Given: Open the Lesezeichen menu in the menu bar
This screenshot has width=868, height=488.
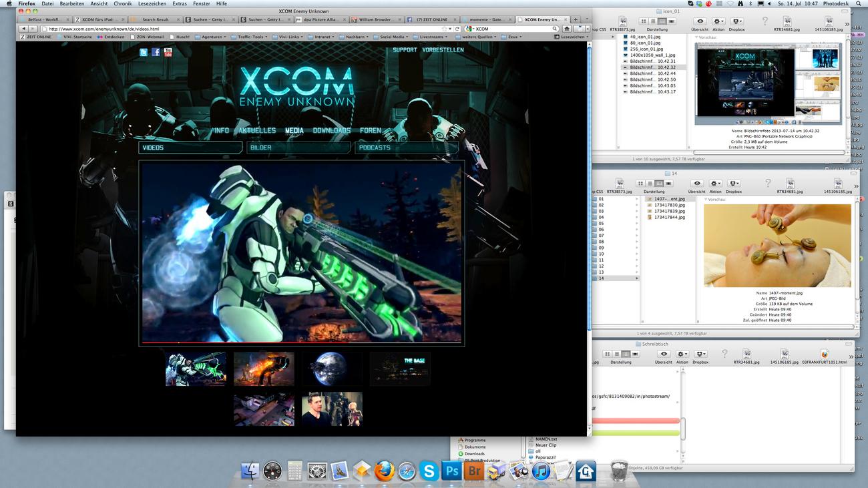Looking at the screenshot, I should point(152,3).
